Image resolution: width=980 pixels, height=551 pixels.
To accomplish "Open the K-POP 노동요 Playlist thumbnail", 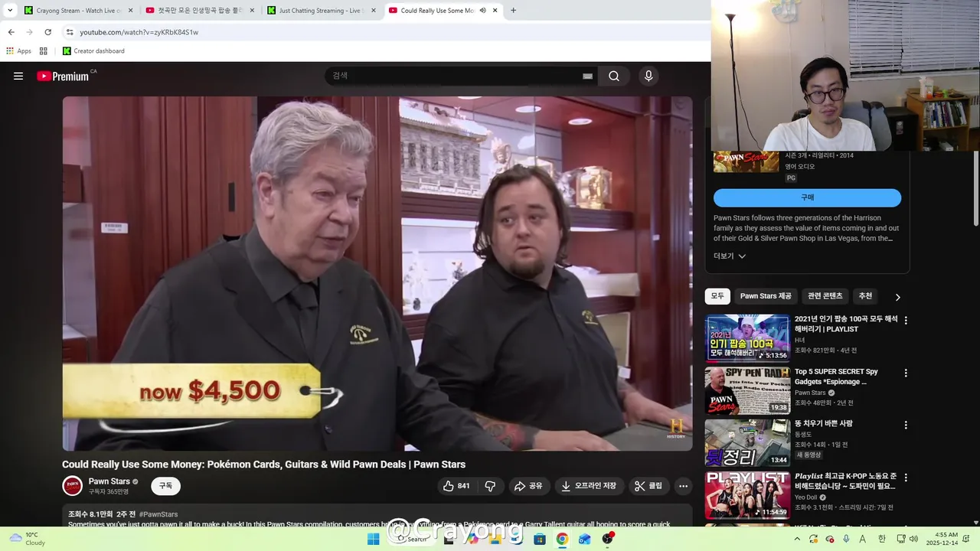I will 747,495.
